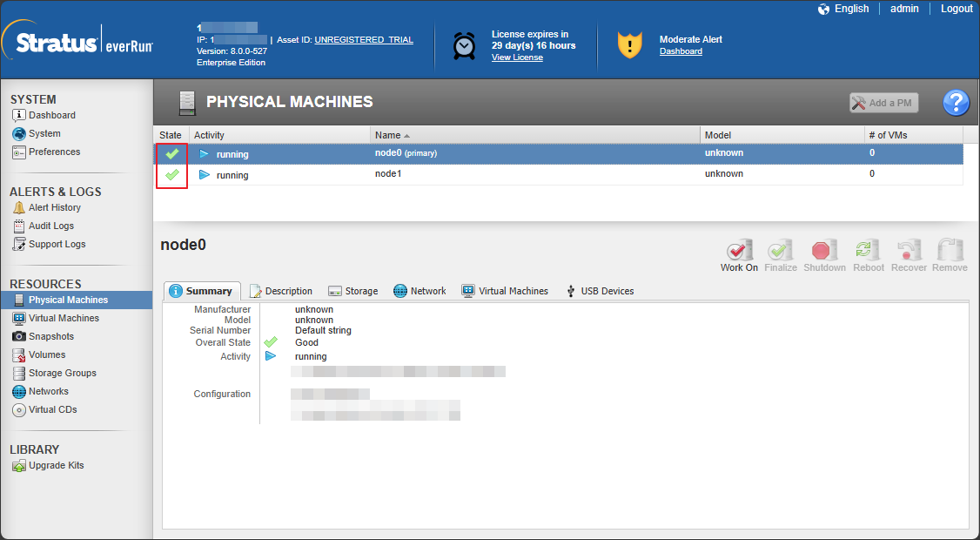Open the Networks page in the sidebar
The height and width of the screenshot is (540, 980).
41,391
